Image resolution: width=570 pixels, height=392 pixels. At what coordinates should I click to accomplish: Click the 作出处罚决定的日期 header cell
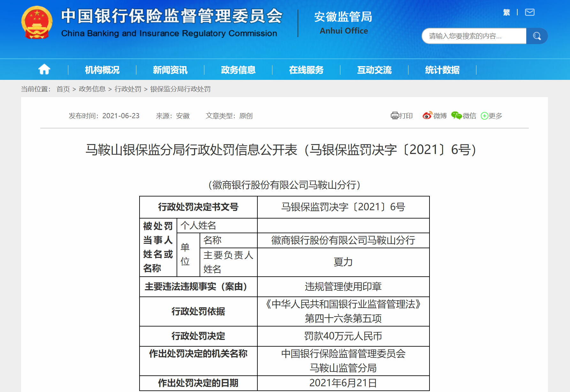[x=198, y=383]
